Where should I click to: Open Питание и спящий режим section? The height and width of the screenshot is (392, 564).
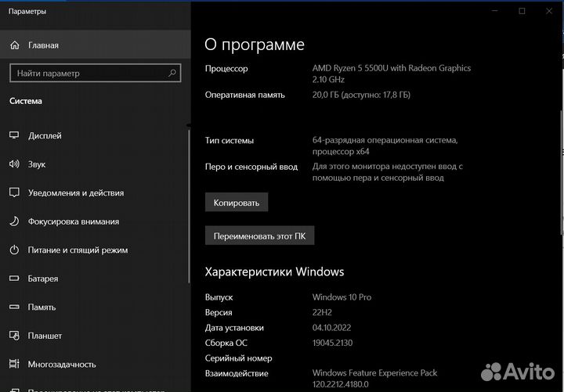pos(94,250)
